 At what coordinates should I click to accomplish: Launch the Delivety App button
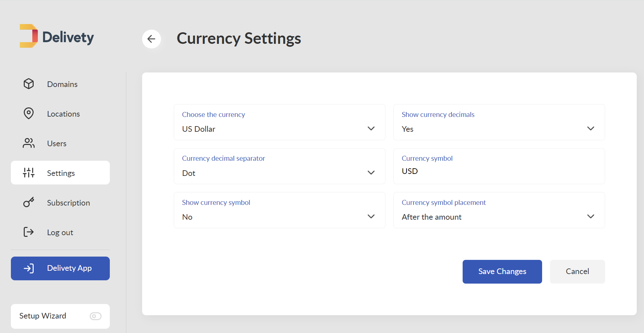[60, 268]
